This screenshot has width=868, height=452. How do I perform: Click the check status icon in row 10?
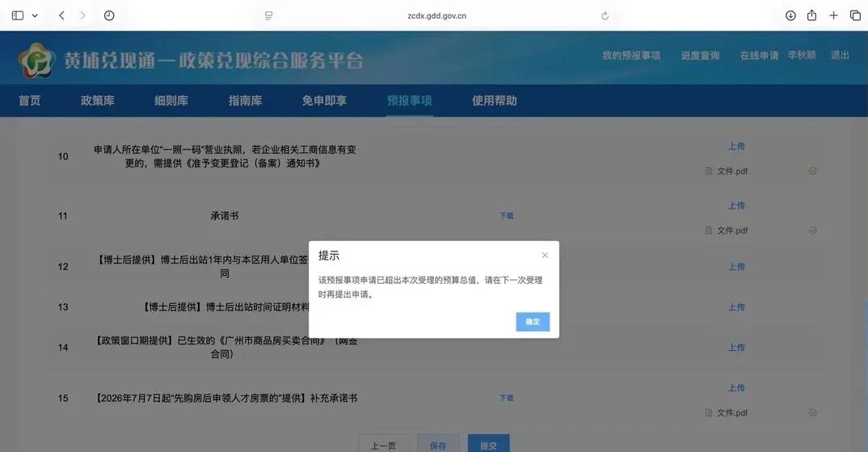[x=813, y=171]
